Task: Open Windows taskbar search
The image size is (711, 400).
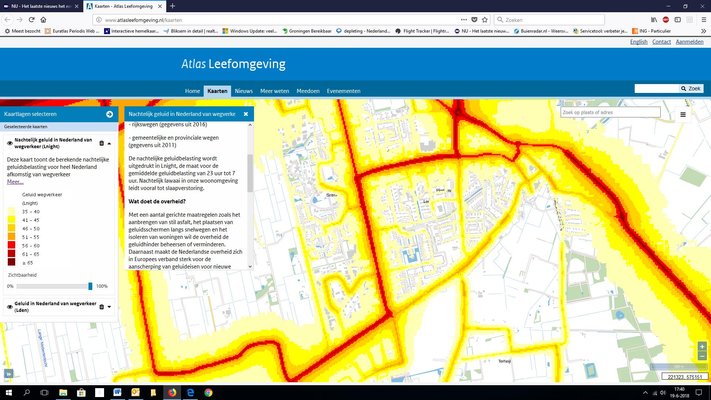Action: coord(26,392)
